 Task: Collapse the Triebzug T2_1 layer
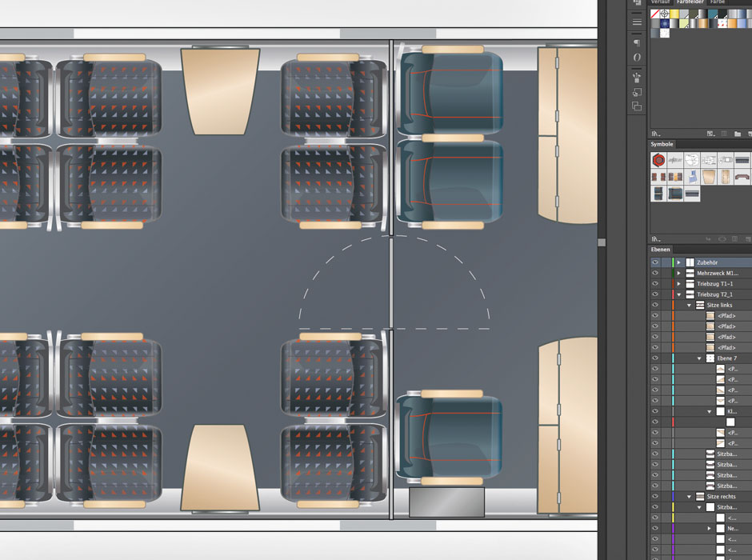[x=678, y=294]
